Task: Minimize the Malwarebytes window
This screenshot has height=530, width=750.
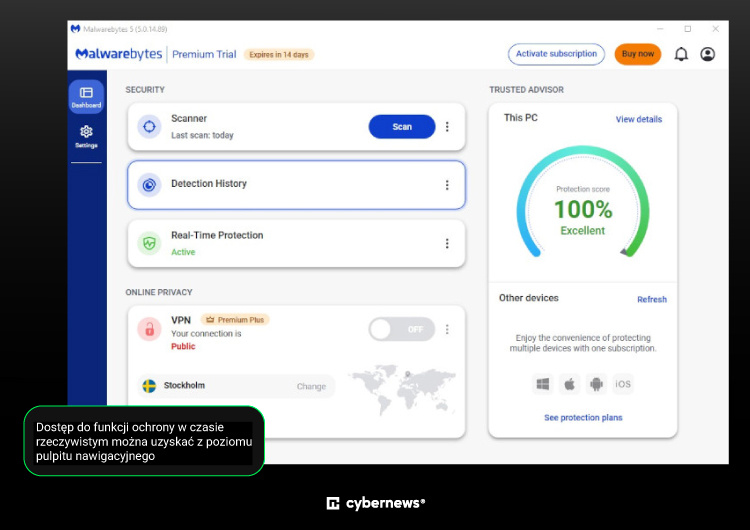Action: (x=660, y=29)
